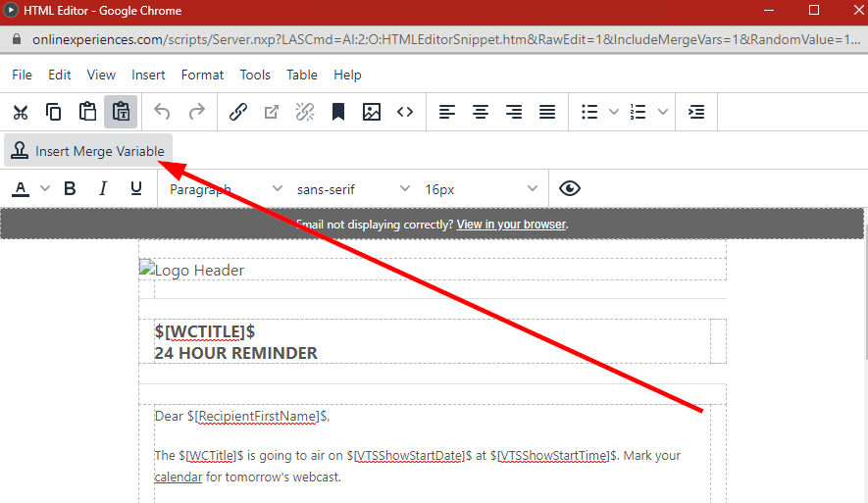This screenshot has width=868, height=503.
Task: Click the Insert image icon
Action: (372, 113)
